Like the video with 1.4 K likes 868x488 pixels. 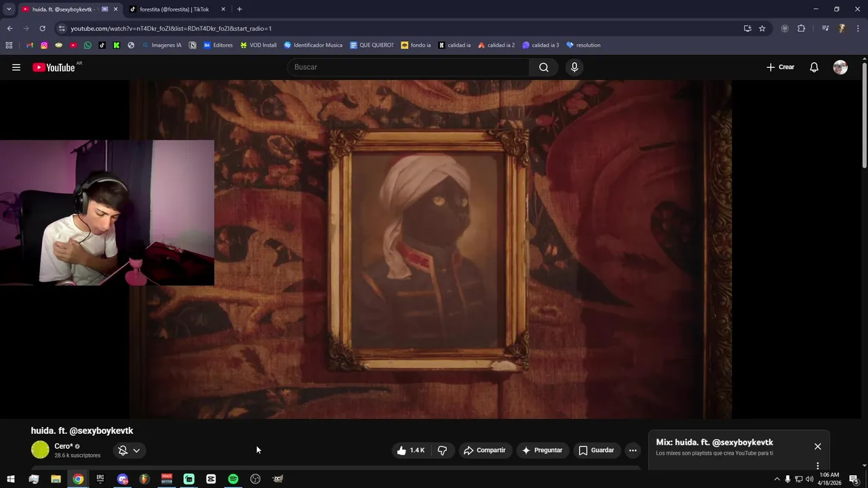coord(410,450)
